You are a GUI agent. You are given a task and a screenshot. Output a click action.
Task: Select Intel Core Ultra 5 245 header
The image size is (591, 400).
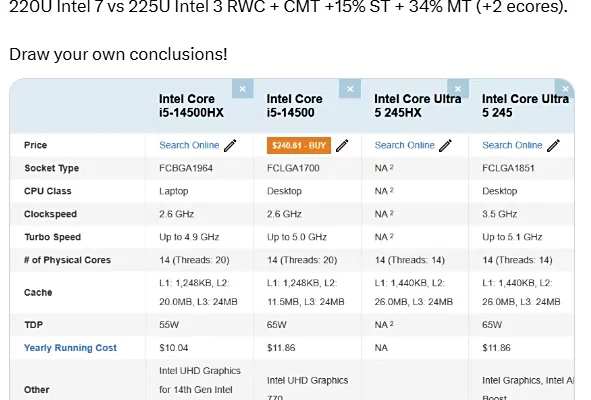click(525, 106)
